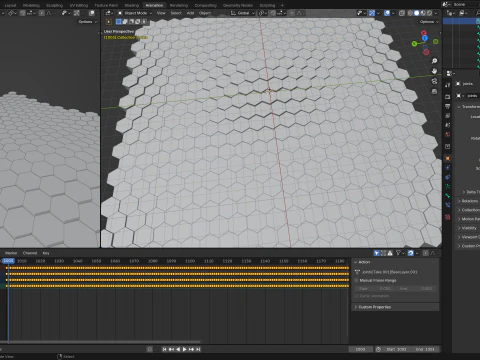Toggle viewport overlays display

387,13
